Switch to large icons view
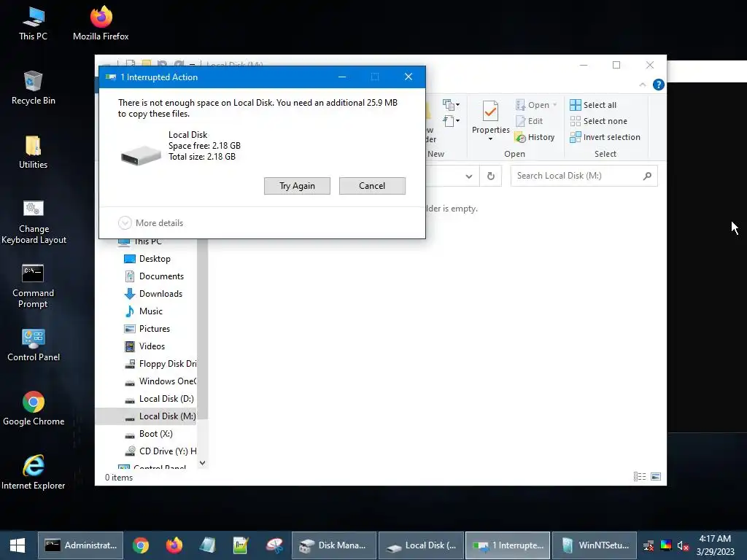The width and height of the screenshot is (747, 560). click(x=656, y=477)
